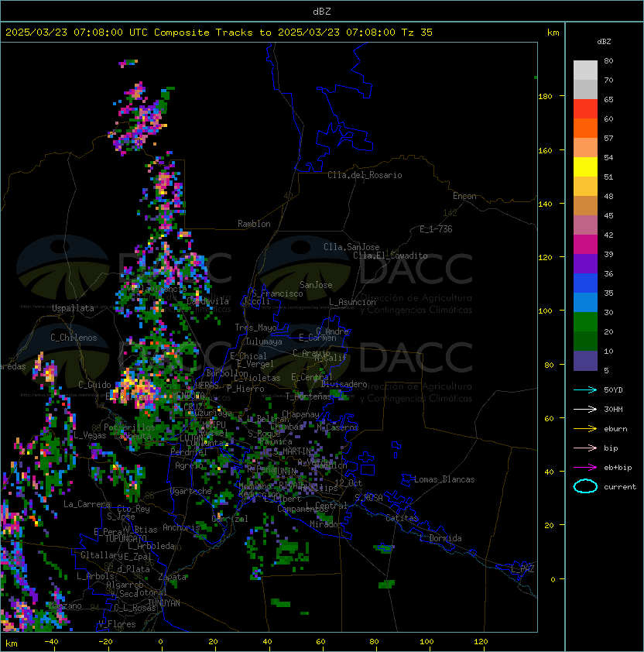Click the 'C_Chilenos' map label
The image size is (644, 652).
point(74,338)
